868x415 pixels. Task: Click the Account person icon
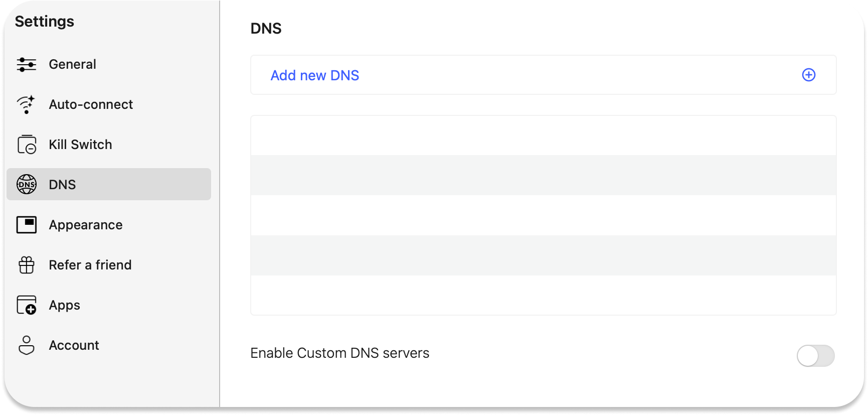pos(27,345)
